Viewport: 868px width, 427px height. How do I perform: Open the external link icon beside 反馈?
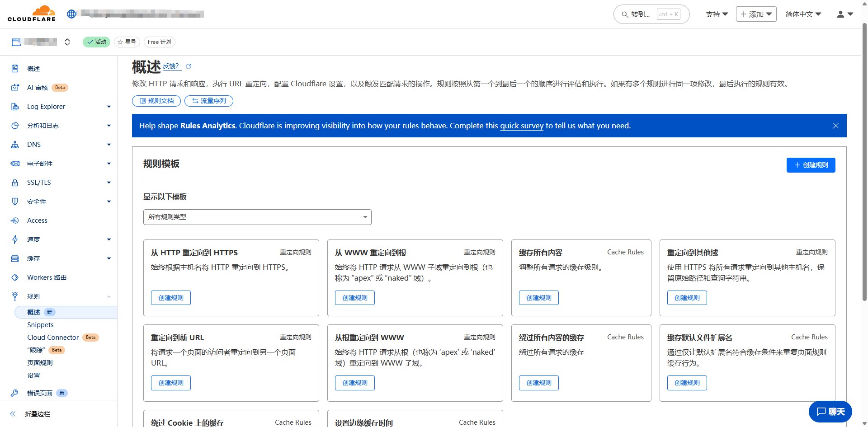(189, 66)
